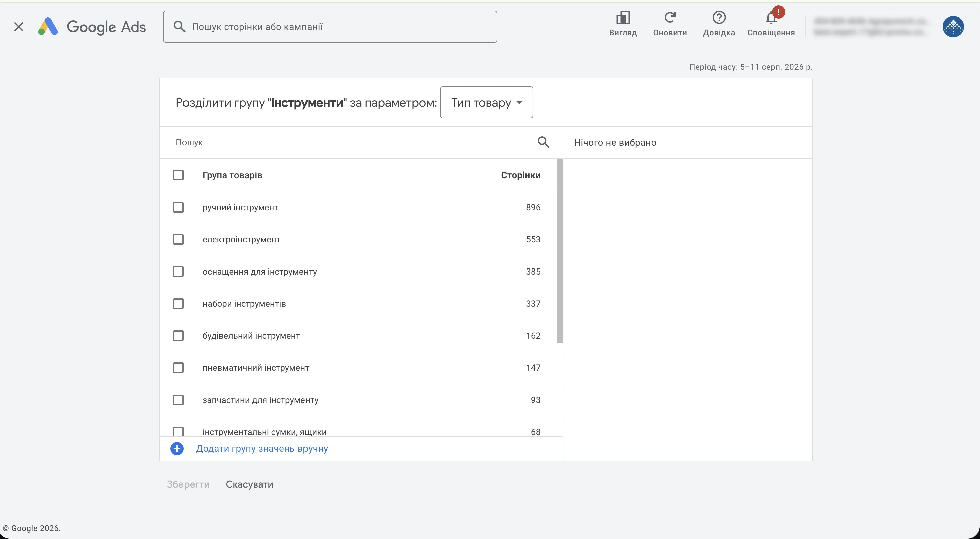Click the Пошук product group search field
The width and height of the screenshot is (980, 539).
click(350, 142)
